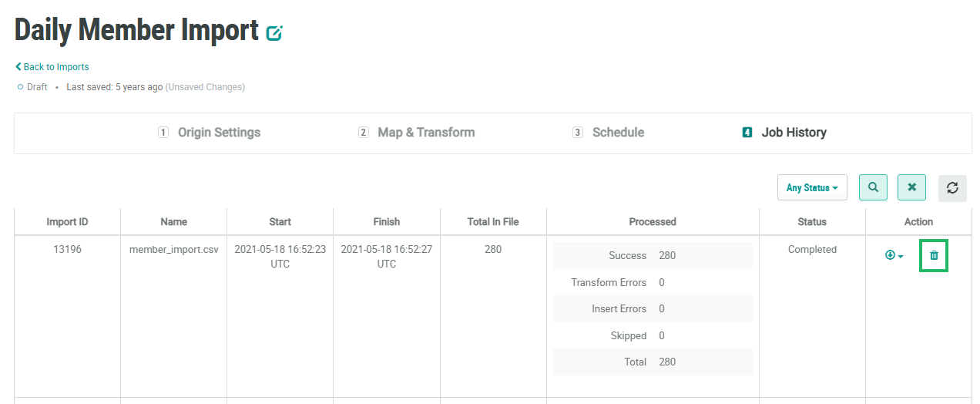Click the clear filter X icon

(912, 187)
